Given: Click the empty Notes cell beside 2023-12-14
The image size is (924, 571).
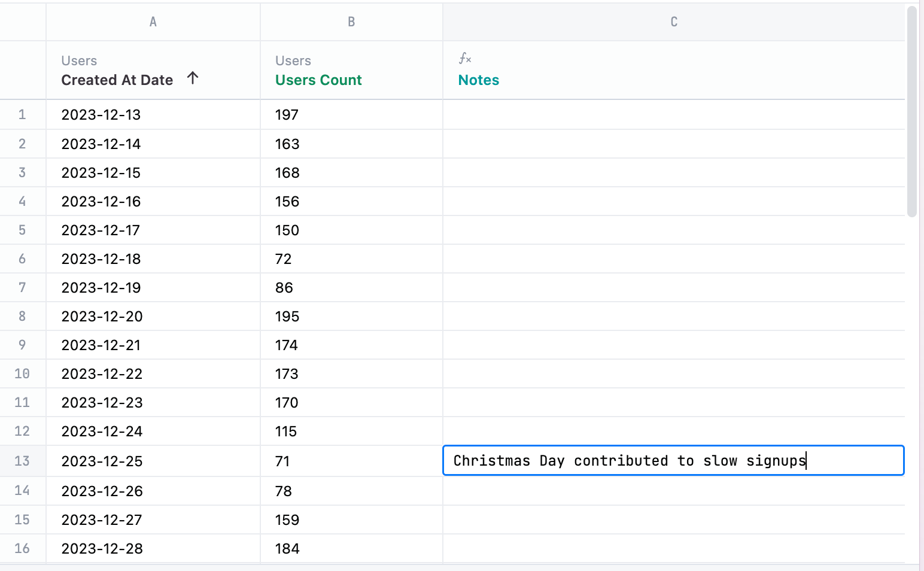Looking at the screenshot, I should point(673,144).
